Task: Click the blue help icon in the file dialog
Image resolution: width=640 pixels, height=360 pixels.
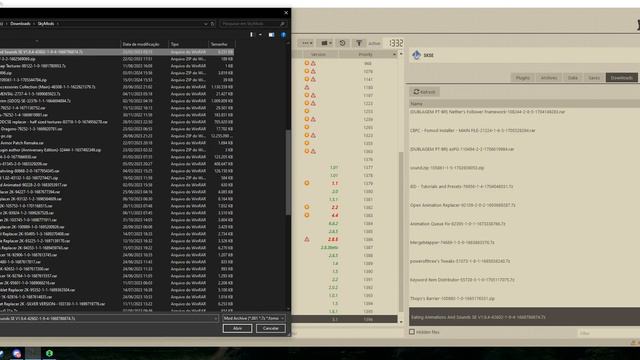Action: [284, 35]
